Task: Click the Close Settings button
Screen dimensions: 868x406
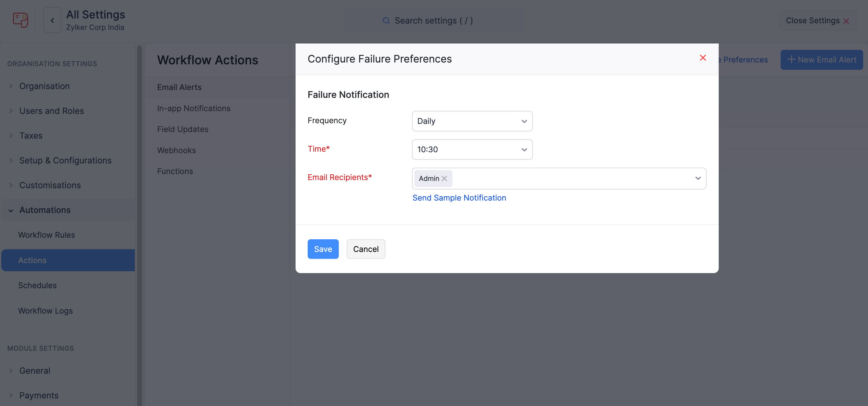Action: (x=818, y=21)
